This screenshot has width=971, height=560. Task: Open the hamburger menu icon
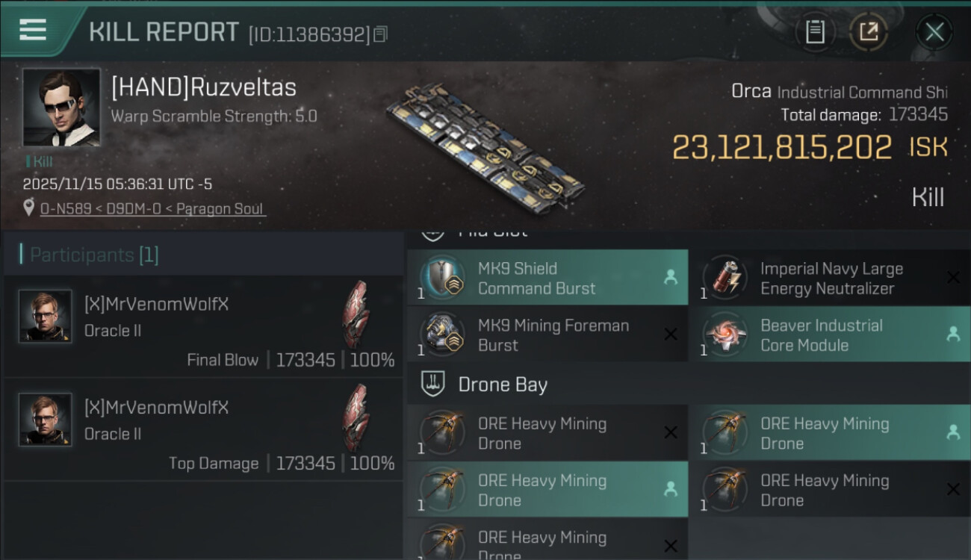(x=32, y=30)
